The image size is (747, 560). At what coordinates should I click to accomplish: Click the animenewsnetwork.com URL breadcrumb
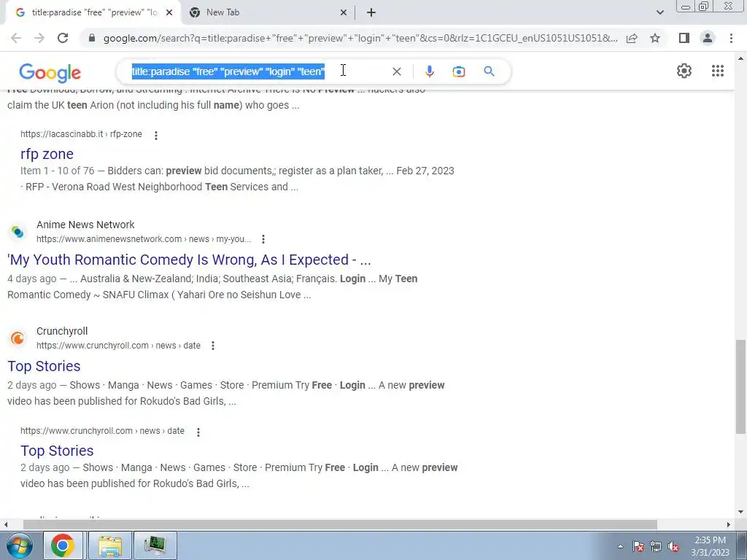click(x=144, y=239)
